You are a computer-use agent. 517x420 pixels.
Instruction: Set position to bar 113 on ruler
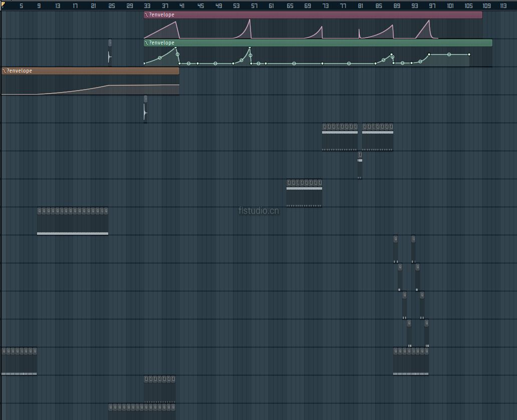pyautogui.click(x=503, y=6)
